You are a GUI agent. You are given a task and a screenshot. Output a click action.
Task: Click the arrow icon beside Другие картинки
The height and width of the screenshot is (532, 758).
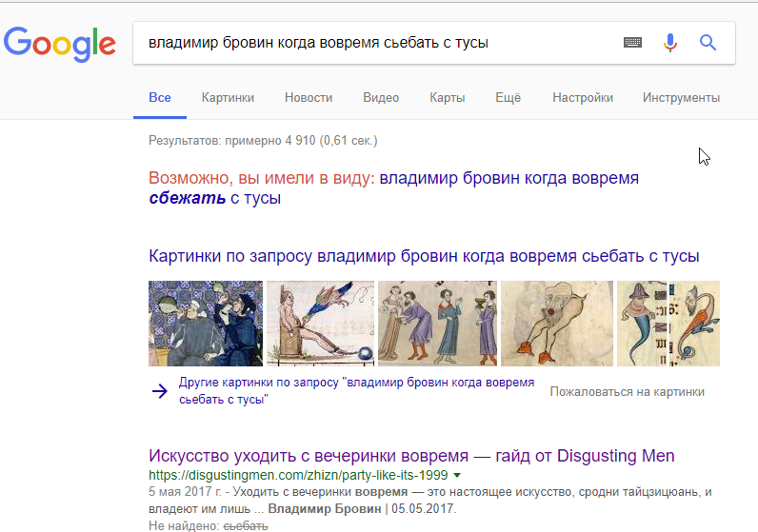click(x=159, y=391)
